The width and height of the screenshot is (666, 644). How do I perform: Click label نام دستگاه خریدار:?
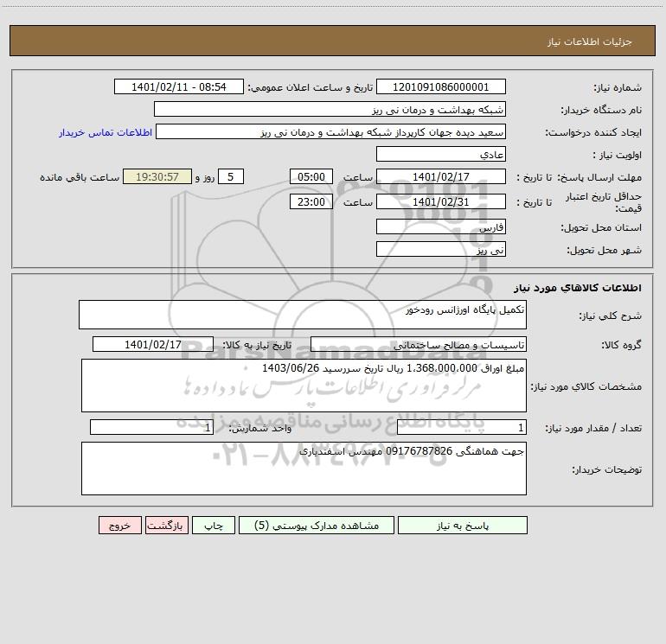pyautogui.click(x=601, y=111)
